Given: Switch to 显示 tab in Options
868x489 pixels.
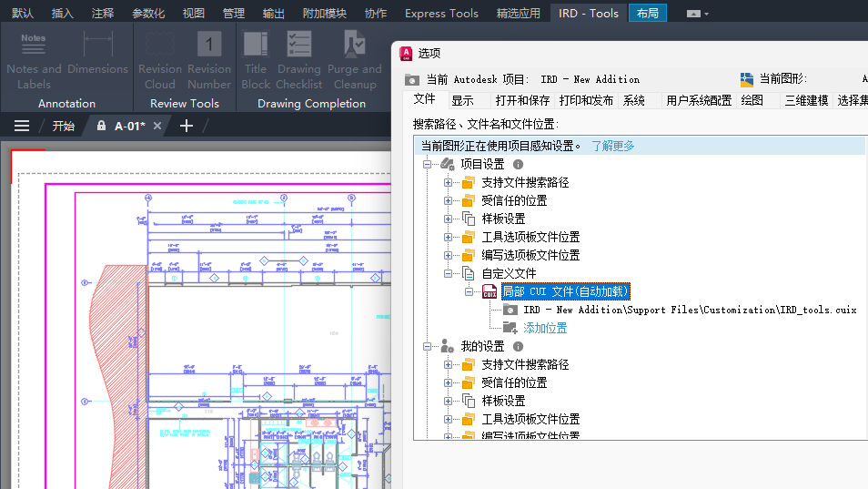Looking at the screenshot, I should tap(463, 100).
